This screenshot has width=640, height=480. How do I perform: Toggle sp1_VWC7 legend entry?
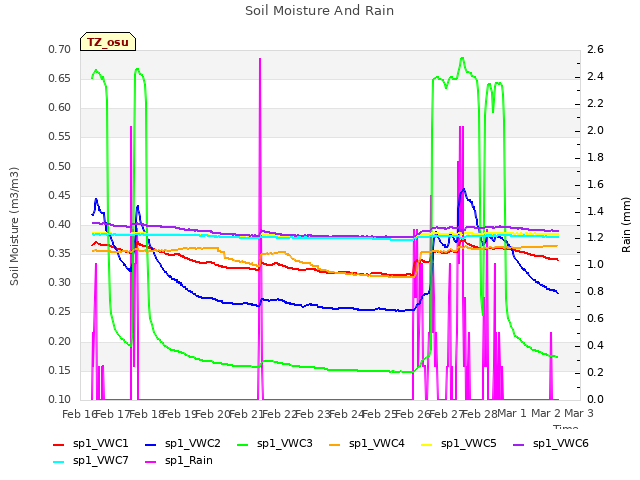coord(91,461)
